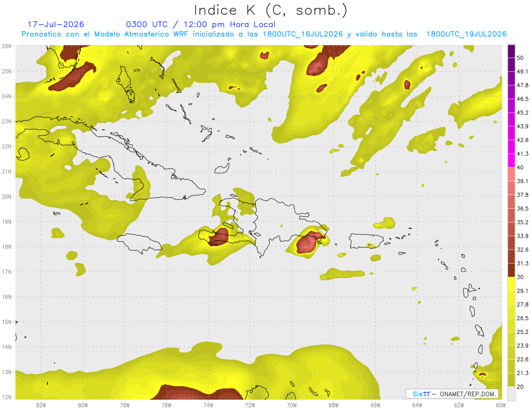This screenshot has height=411, width=532.
Task: Click the "15N" latitude label
Action: pos(6,322)
